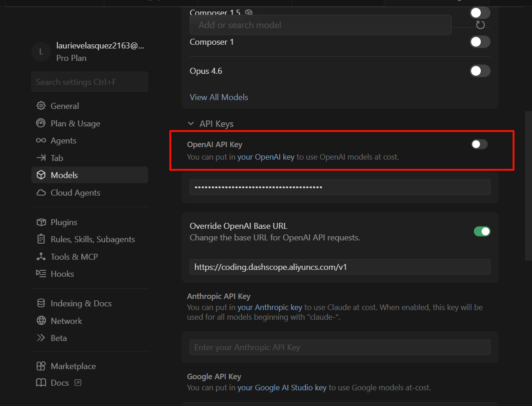Follow the 'your Anthropic key' link

pos(270,307)
